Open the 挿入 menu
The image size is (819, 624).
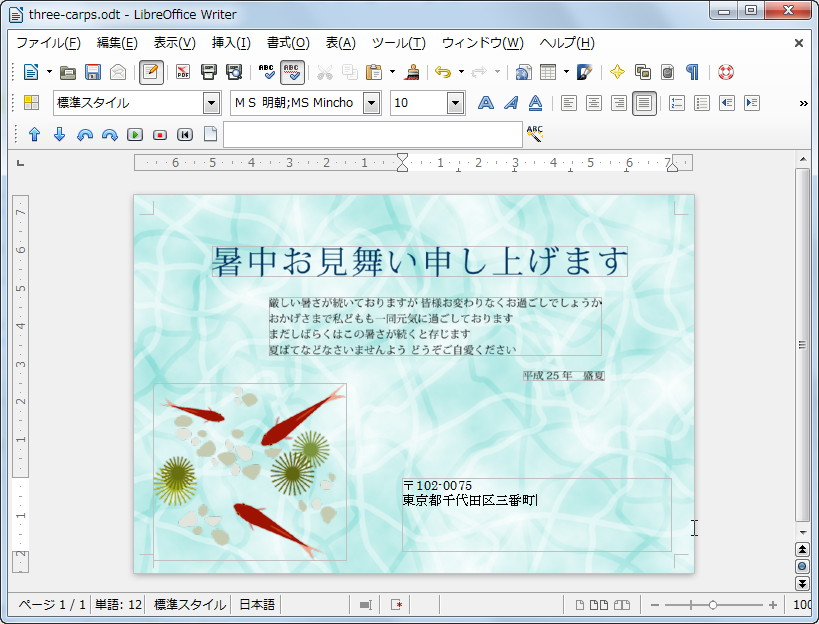(230, 43)
